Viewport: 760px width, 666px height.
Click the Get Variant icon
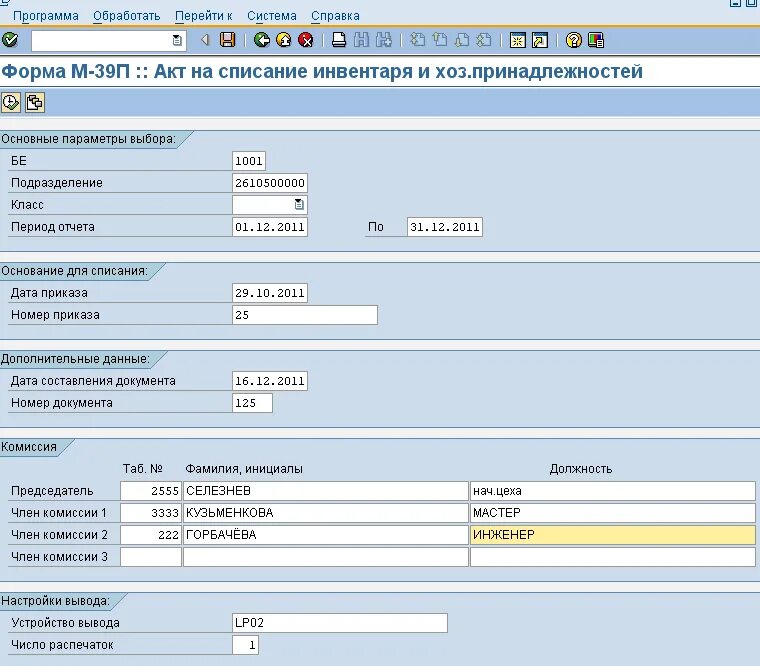pyautogui.click(x=34, y=103)
